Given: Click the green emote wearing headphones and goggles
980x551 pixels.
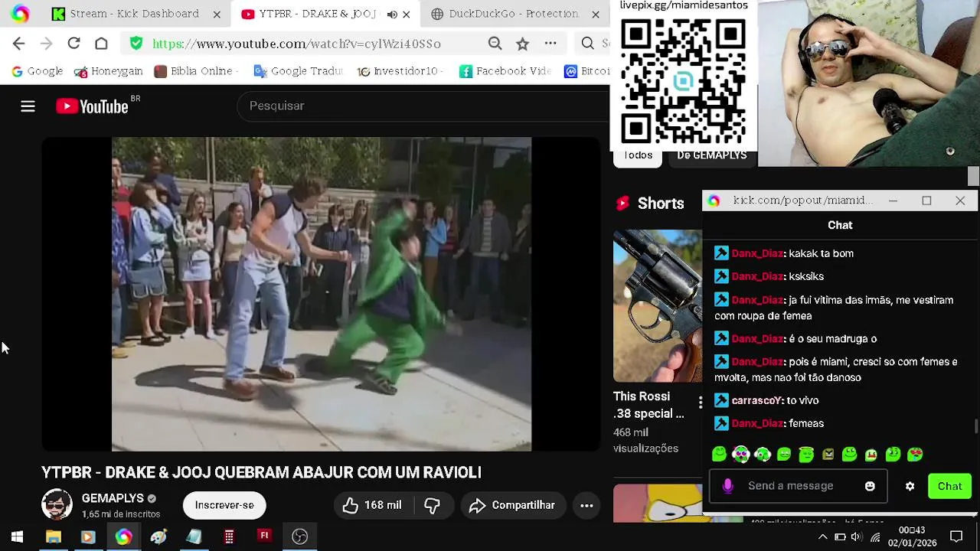Looking at the screenshot, I should click(x=740, y=455).
